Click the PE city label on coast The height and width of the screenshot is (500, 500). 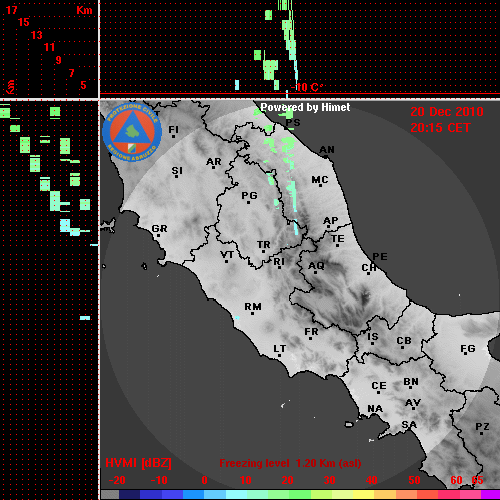coord(380,257)
